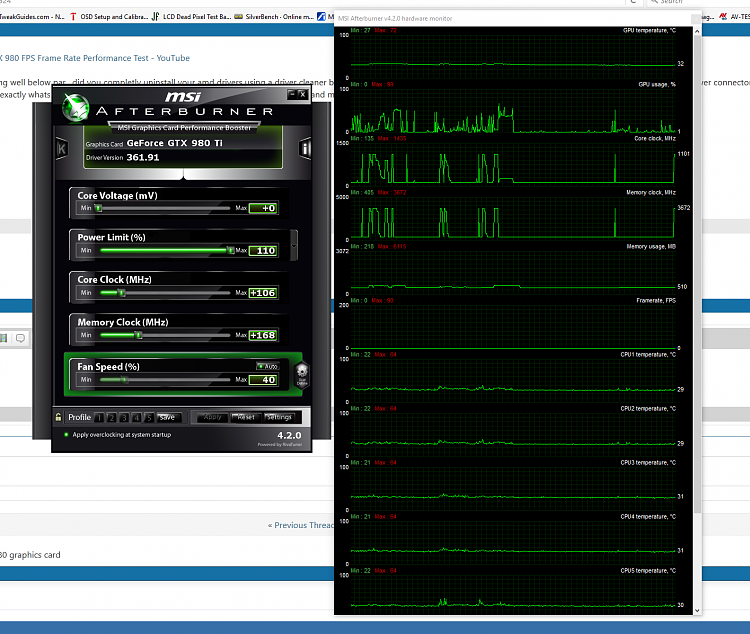Click the MSI Afterburner hardware monitor title bar
The width and height of the screenshot is (750, 634).
pyautogui.click(x=513, y=19)
